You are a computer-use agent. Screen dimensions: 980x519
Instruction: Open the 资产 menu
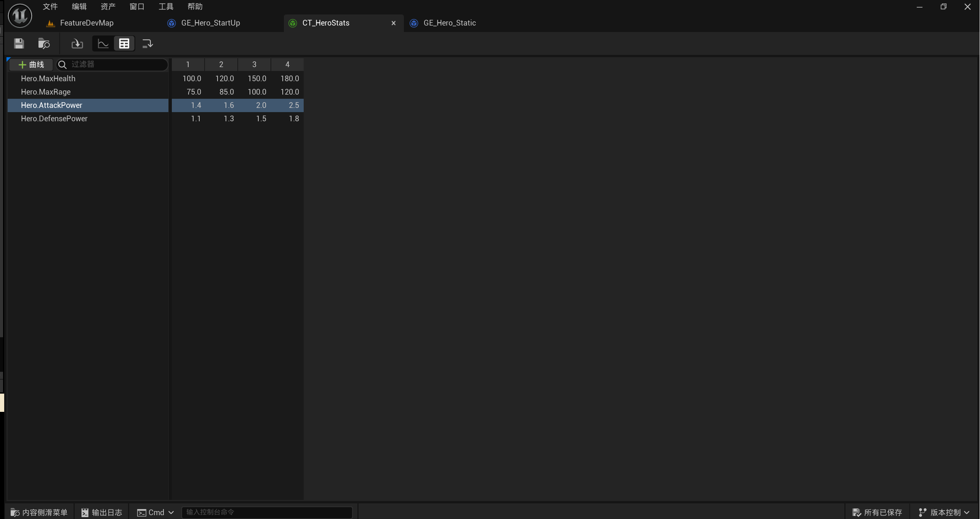tap(108, 6)
